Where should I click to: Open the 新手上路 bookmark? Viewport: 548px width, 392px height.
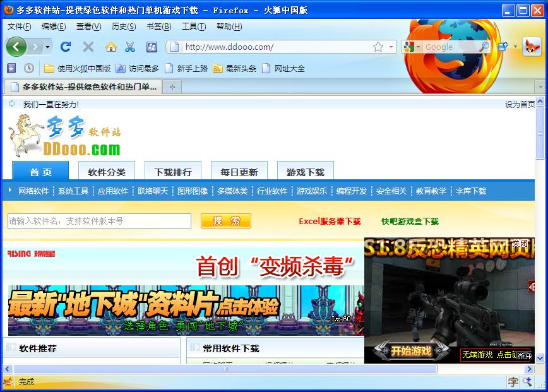(x=186, y=68)
